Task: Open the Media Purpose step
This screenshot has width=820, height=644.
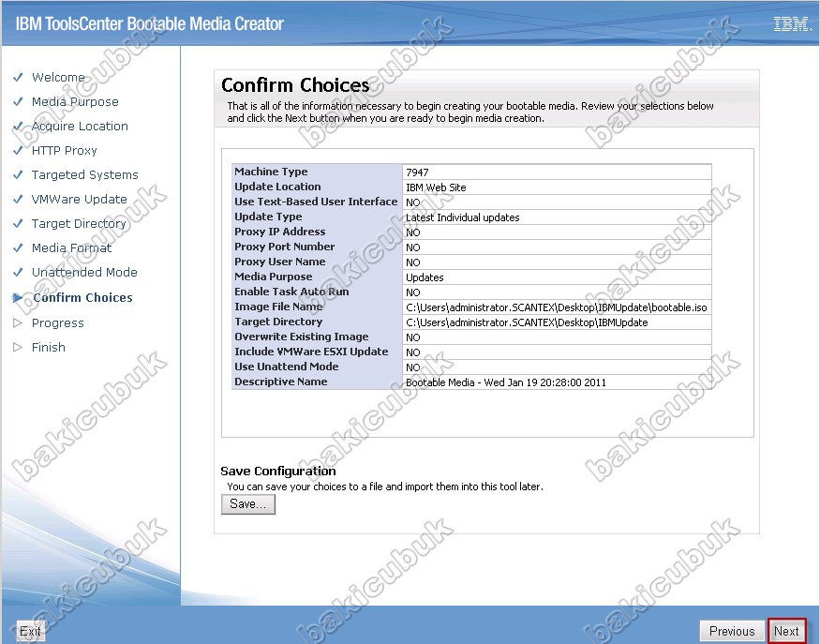Action: (x=75, y=101)
